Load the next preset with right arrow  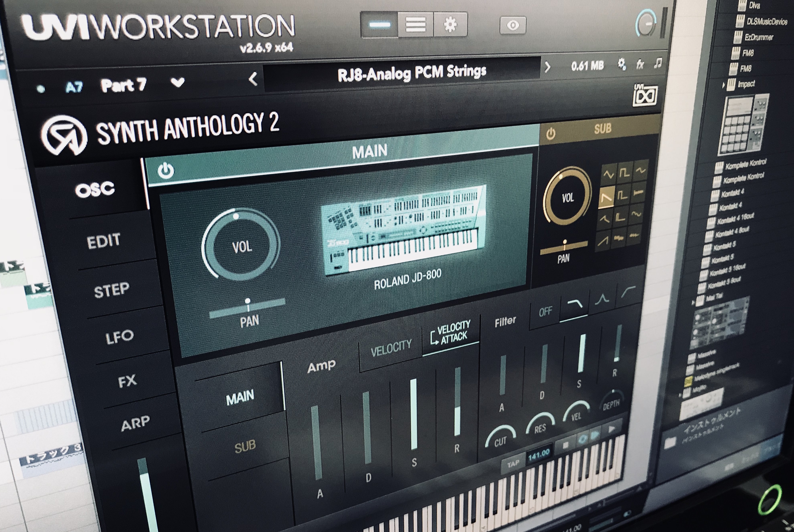pyautogui.click(x=547, y=67)
